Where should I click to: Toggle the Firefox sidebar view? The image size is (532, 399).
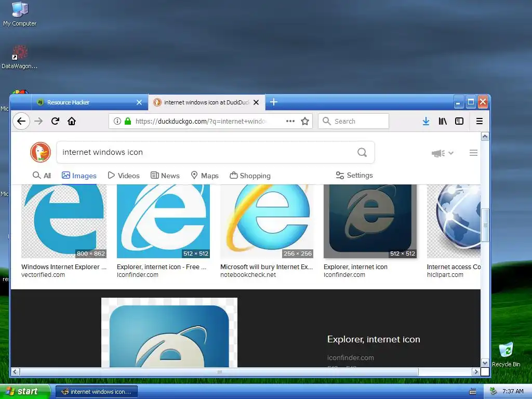click(459, 121)
